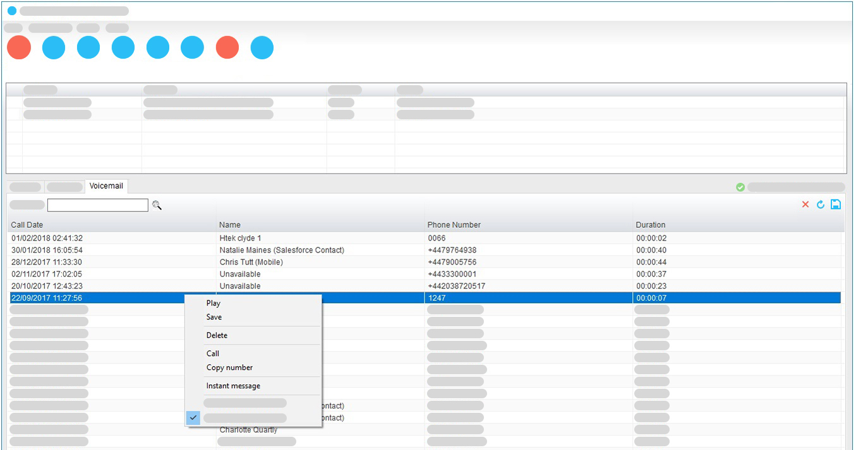Click Unavailable in the +4433300001 row
The height and width of the screenshot is (450, 868).
click(x=240, y=275)
